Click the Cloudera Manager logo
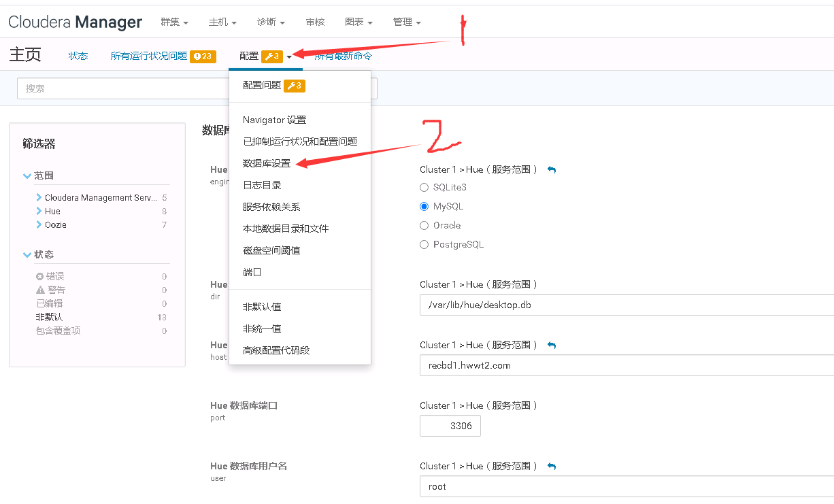The height and width of the screenshot is (504, 834). click(x=76, y=22)
